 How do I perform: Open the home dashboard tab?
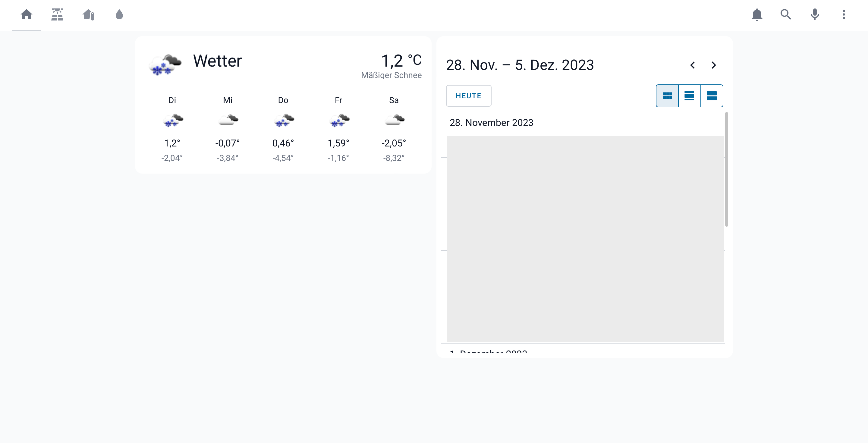coord(26,15)
